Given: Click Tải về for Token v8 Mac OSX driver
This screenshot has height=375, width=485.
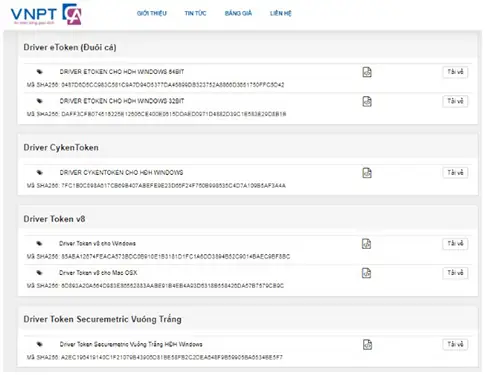Looking at the screenshot, I should 455,273.
